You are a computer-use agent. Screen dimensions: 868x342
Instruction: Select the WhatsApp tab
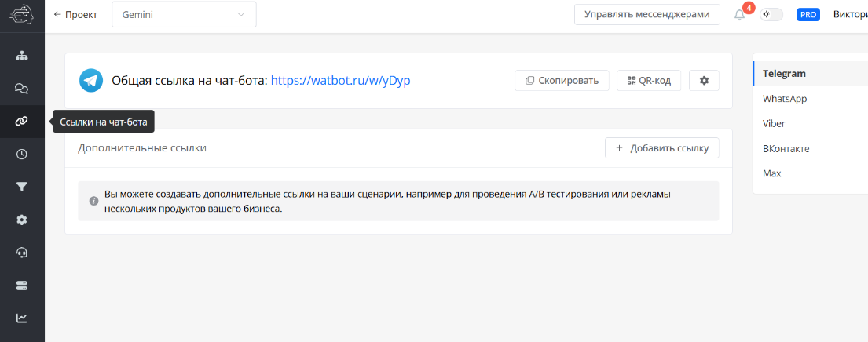pyautogui.click(x=785, y=99)
